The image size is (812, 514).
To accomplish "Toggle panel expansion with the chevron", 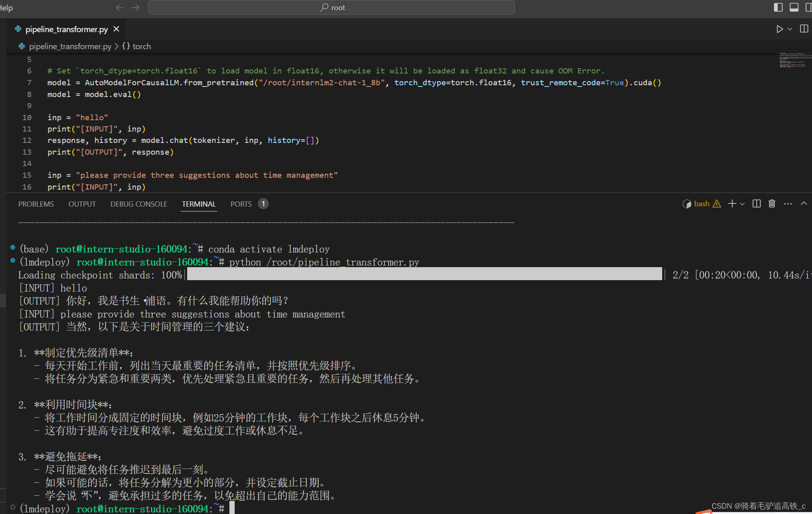I will 804,204.
